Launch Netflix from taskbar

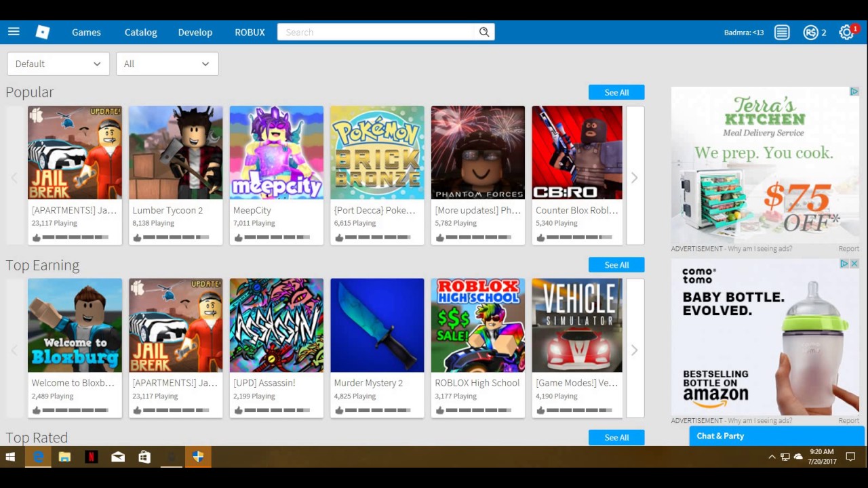pos(91,457)
